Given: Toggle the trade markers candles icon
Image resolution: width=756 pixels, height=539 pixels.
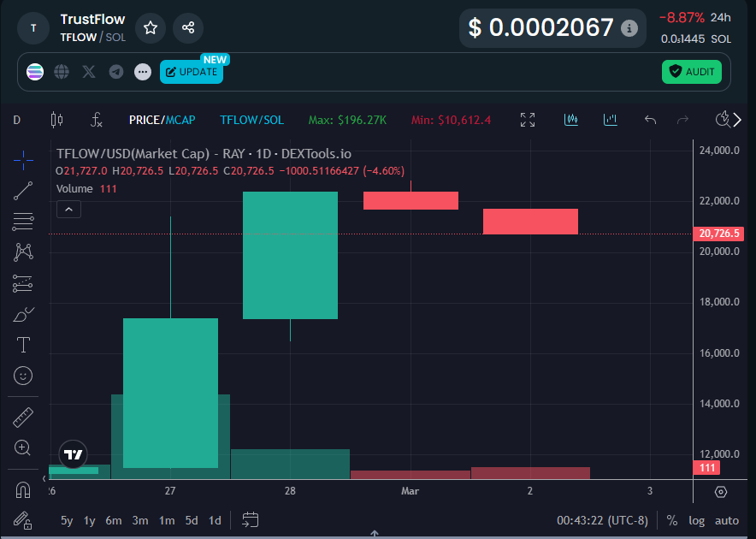Looking at the screenshot, I should click(571, 120).
